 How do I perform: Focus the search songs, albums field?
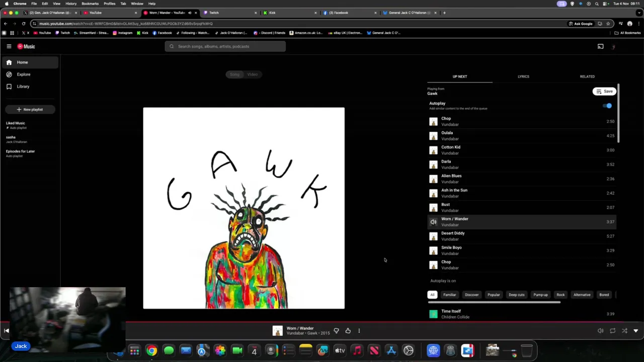(225, 46)
